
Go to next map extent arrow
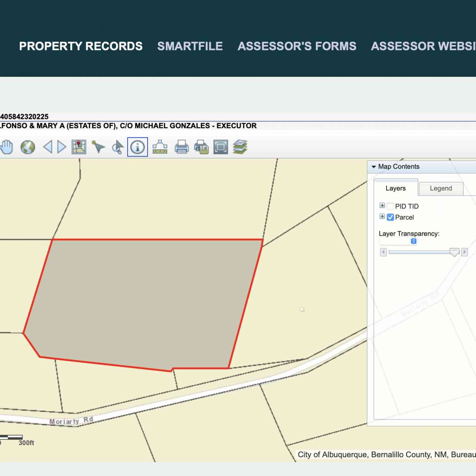pos(62,147)
